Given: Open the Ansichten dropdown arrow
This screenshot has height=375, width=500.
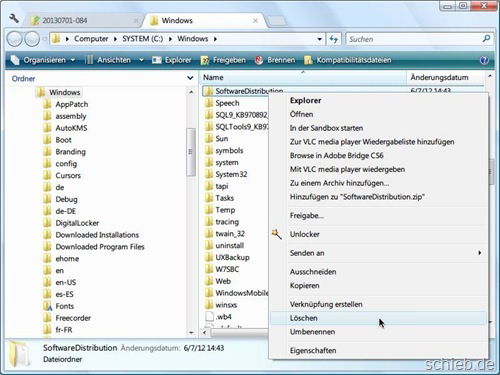Looking at the screenshot, I should coord(141,60).
